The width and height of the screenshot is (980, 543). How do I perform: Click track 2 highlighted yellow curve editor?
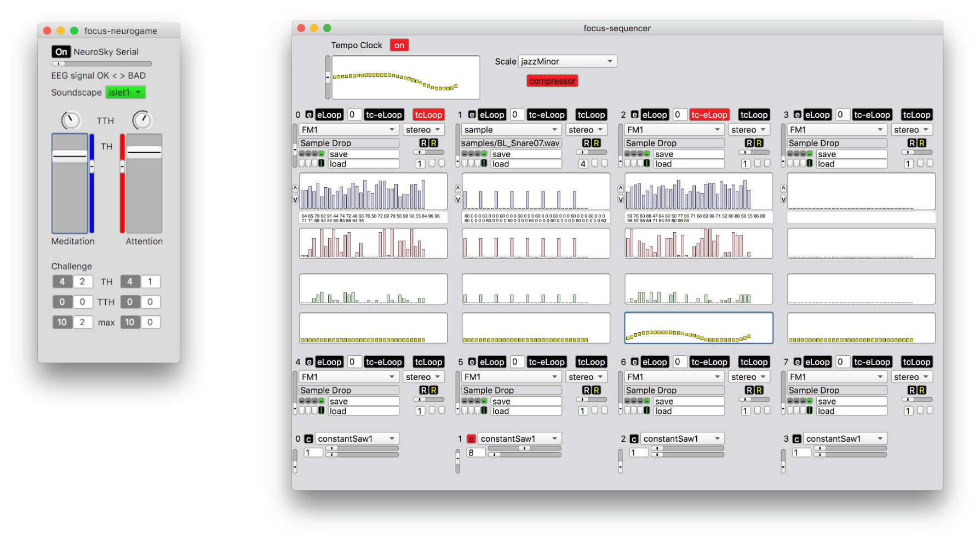tap(699, 328)
